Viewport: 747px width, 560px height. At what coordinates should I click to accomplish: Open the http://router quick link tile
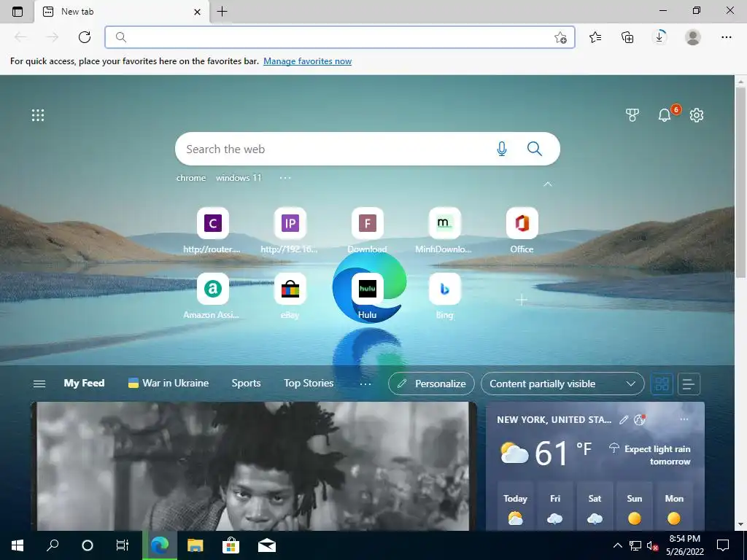pos(212,230)
